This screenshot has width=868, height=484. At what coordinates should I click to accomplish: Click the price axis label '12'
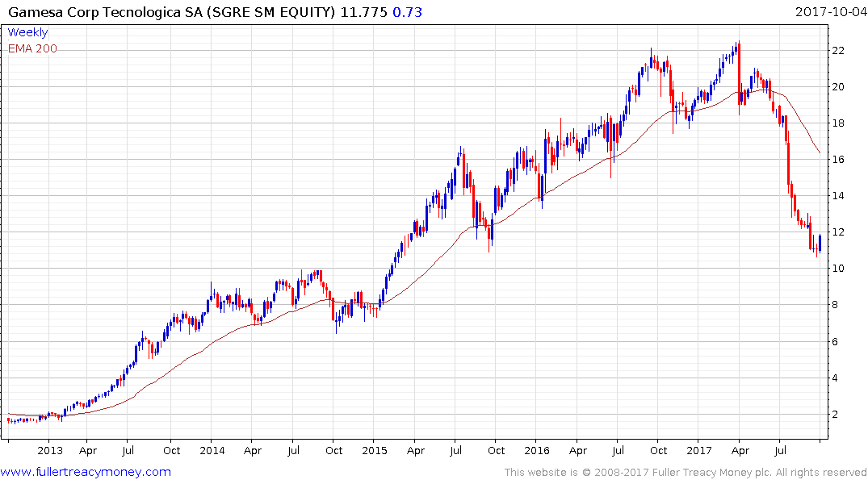[838, 232]
